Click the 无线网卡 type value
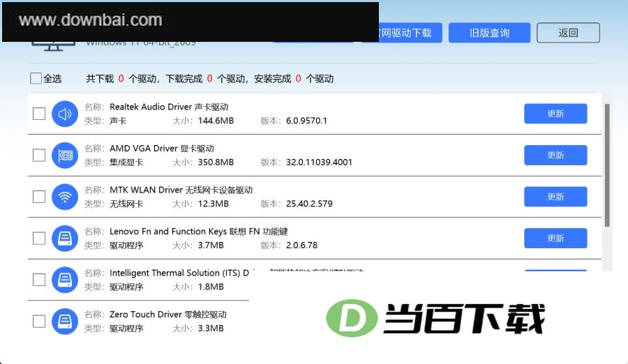Screen dimensions: 628x364 (126, 204)
